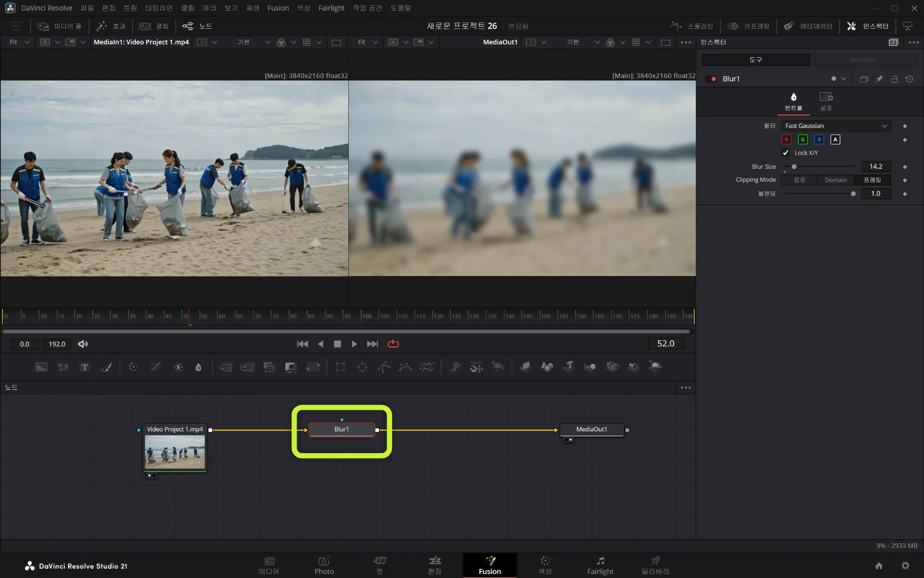Pin the Blur1 inspector controls
This screenshot has width=924, height=578.
879,79
